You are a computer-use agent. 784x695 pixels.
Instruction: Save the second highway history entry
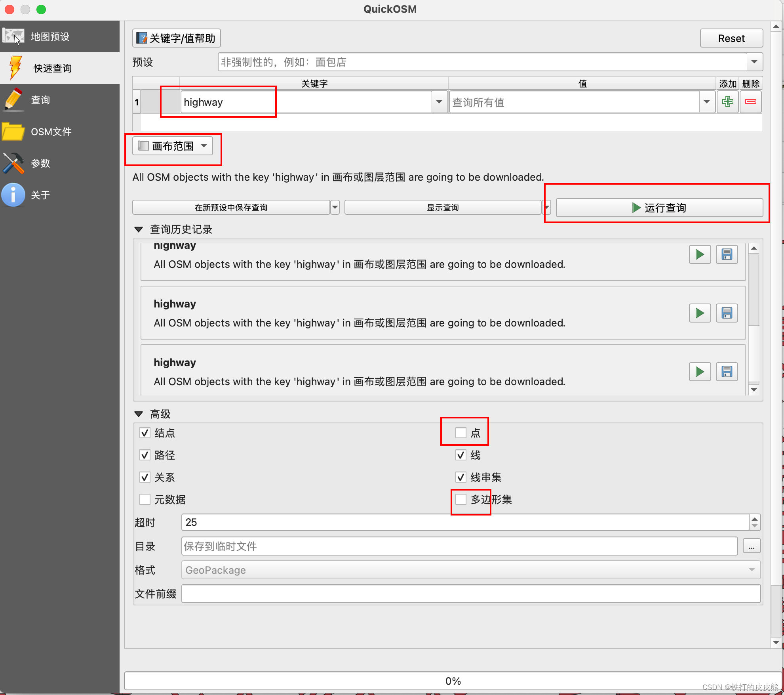point(727,313)
